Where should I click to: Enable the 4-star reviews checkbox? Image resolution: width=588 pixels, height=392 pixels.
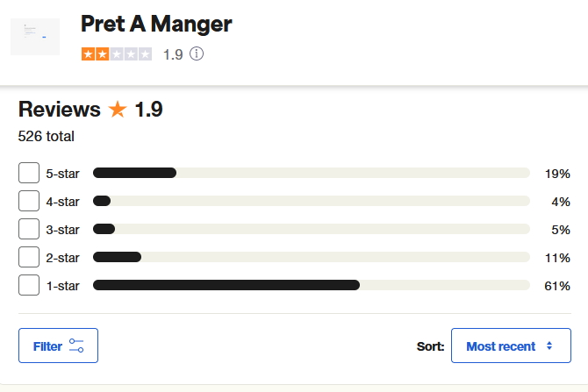[x=29, y=202]
